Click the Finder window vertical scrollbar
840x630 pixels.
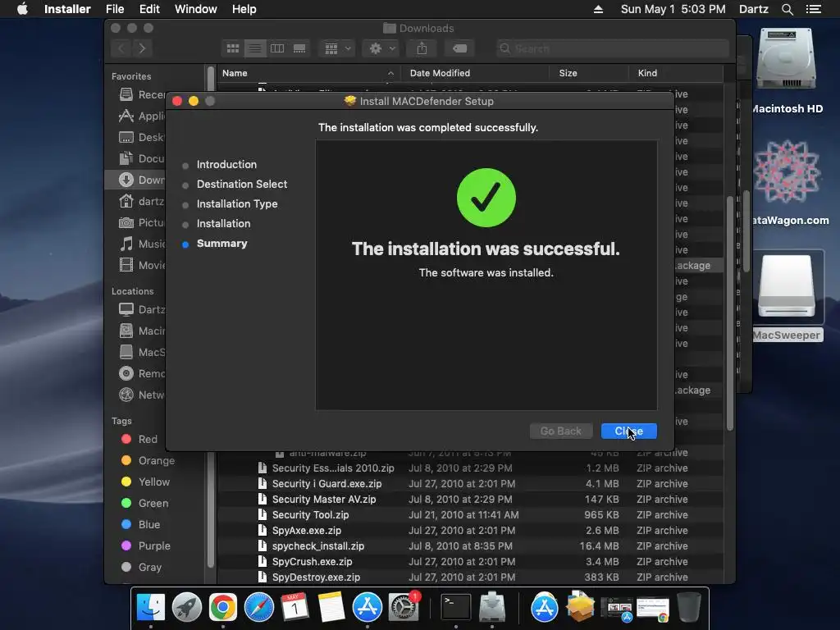pos(729,313)
